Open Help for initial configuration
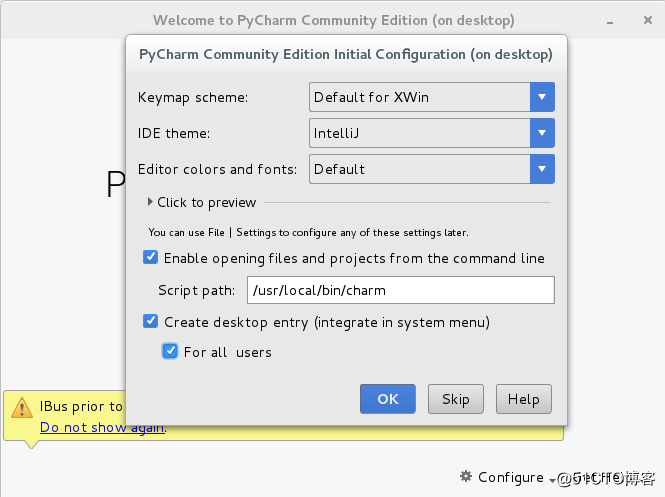665x497 pixels. [524, 399]
